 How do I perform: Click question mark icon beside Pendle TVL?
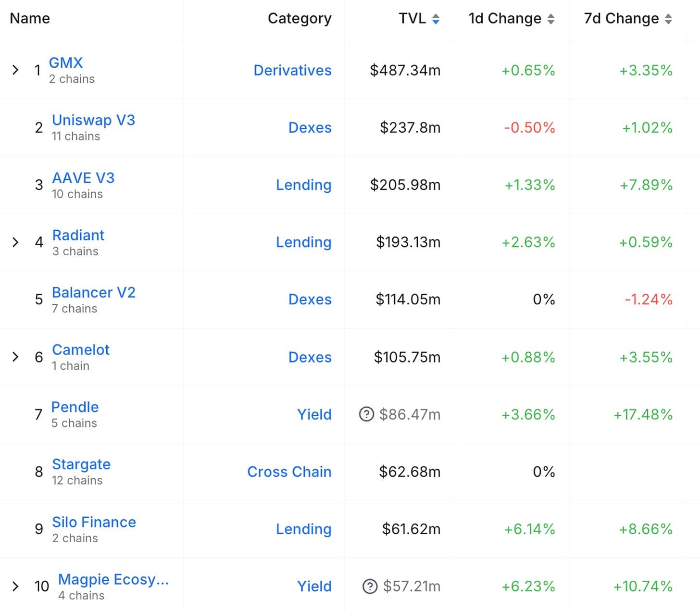[366, 414]
